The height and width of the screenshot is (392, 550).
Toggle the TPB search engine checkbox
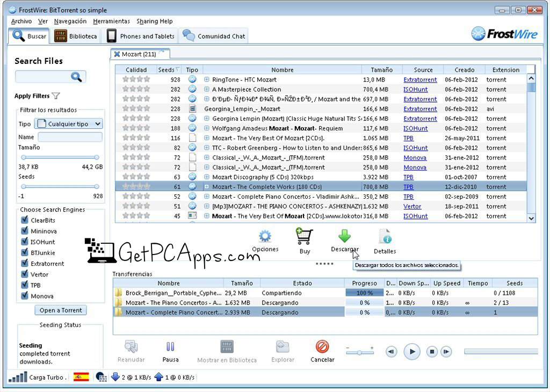point(24,285)
